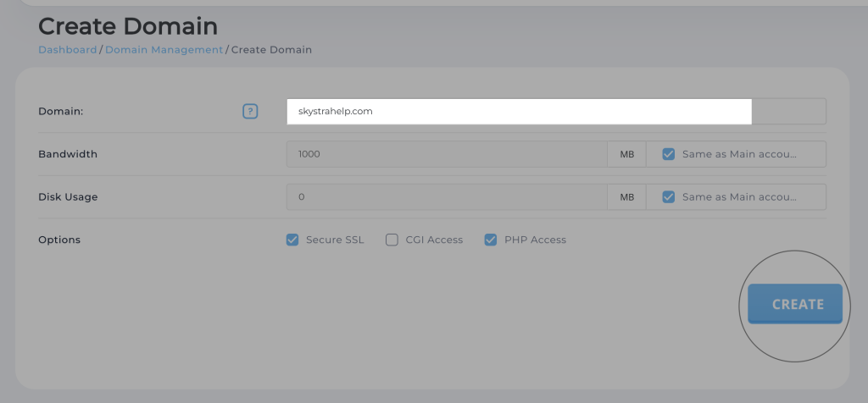Screen dimensions: 868x403
Task: Click the Disk Usage value field showing 0
Action: coord(447,197)
